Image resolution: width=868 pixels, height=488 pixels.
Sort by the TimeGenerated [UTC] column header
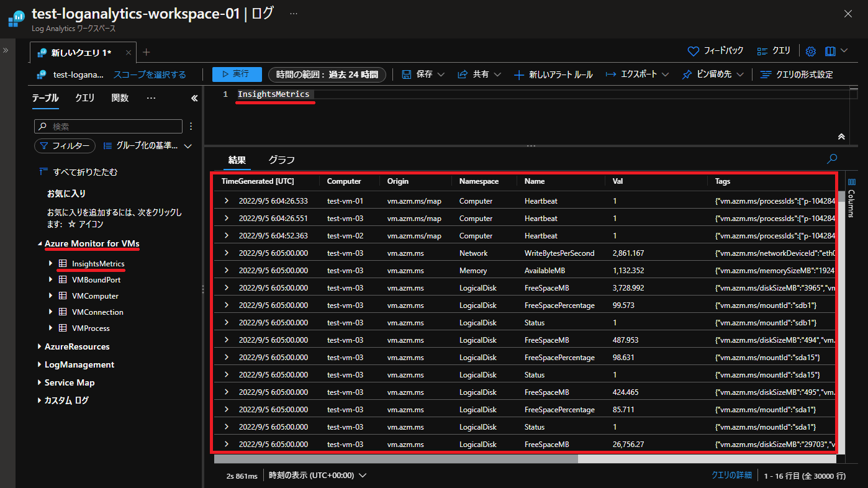click(x=258, y=181)
